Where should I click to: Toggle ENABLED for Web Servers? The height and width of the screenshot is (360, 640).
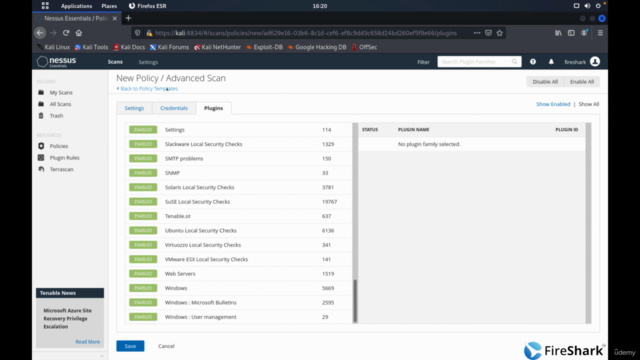pyautogui.click(x=143, y=273)
